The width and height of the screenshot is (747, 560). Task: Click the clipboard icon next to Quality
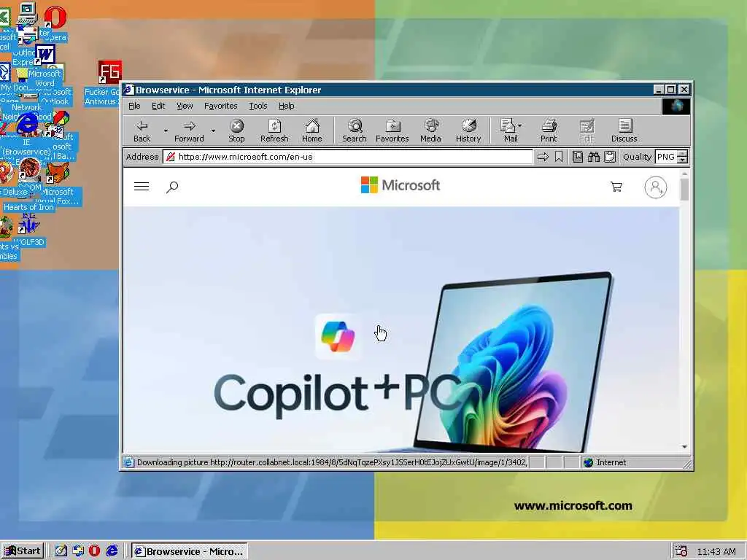610,157
